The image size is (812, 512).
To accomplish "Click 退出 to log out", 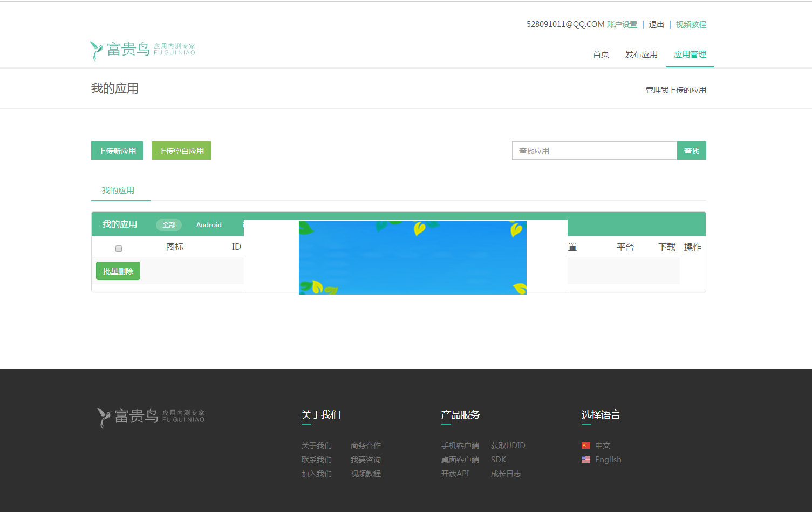I will pyautogui.click(x=656, y=24).
